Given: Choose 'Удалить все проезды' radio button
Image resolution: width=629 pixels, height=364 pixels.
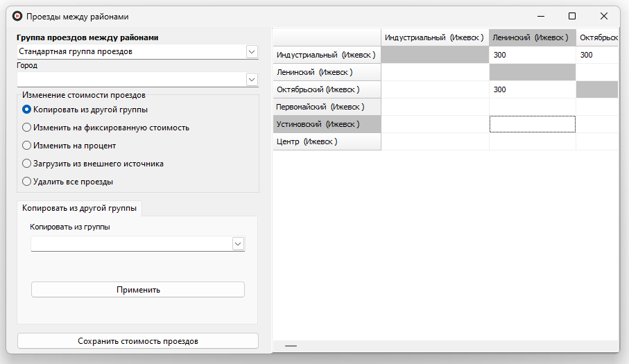Looking at the screenshot, I should pyautogui.click(x=27, y=182).
